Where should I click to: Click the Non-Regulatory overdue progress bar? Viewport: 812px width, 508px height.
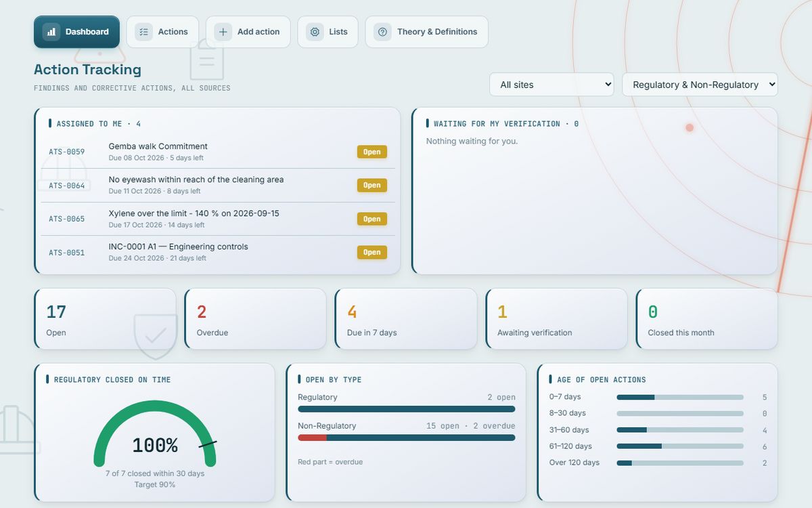(407, 438)
